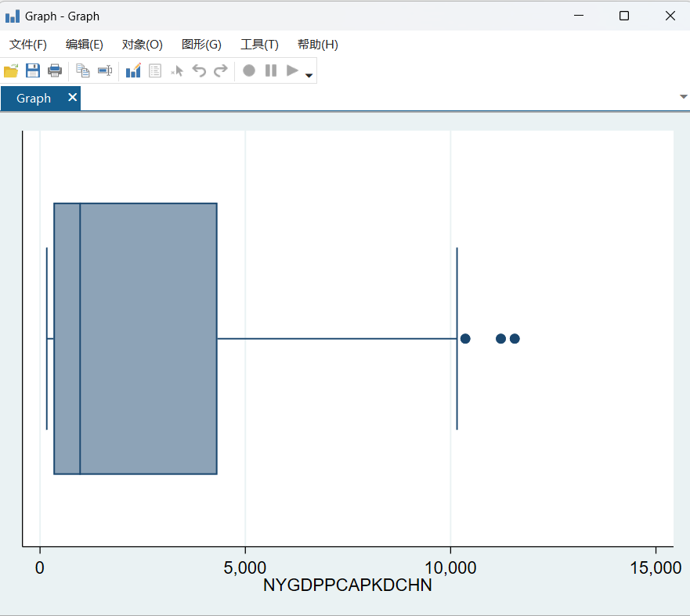This screenshot has width=690, height=616.
Task: Open the 工具(T) menu
Action: (259, 45)
